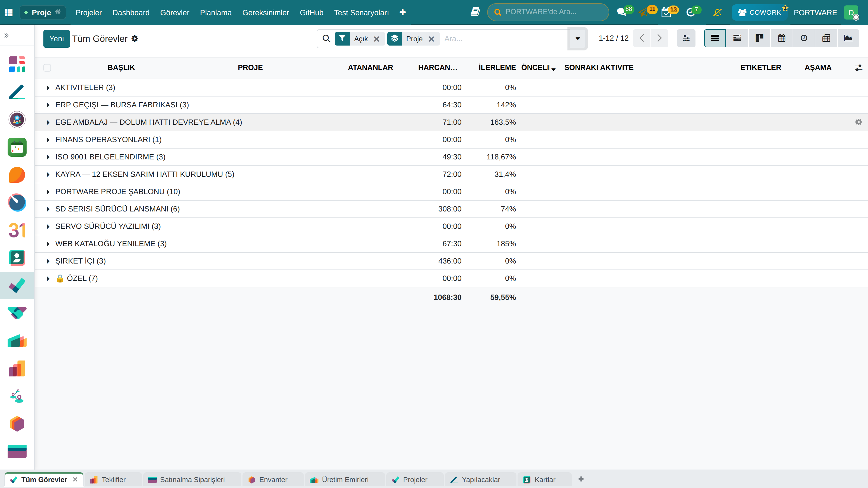Switch to Pivot table view
The image size is (868, 488).
pyautogui.click(x=826, y=38)
